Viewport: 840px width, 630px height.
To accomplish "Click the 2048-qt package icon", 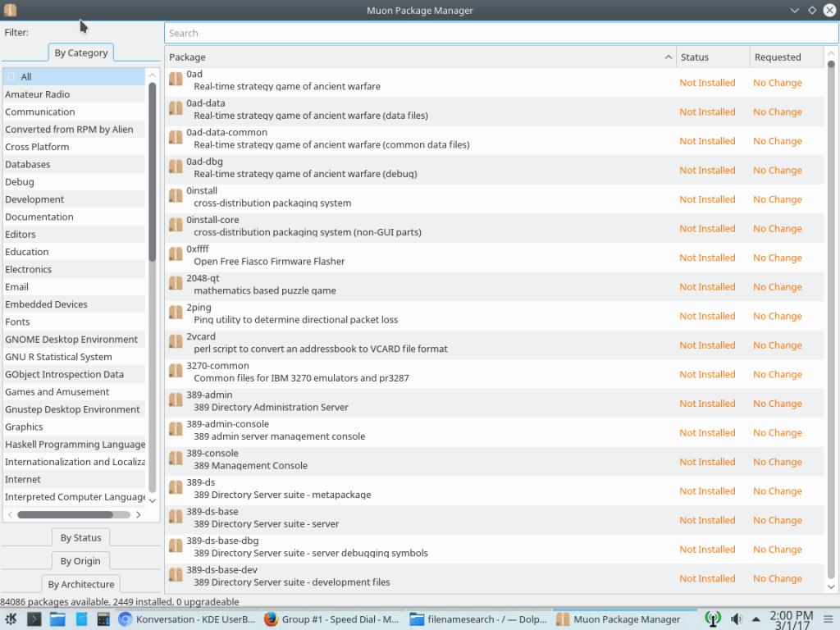I will coord(176,284).
